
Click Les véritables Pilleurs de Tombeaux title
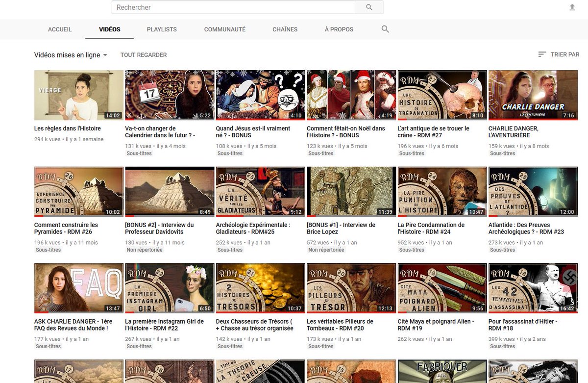coord(340,325)
